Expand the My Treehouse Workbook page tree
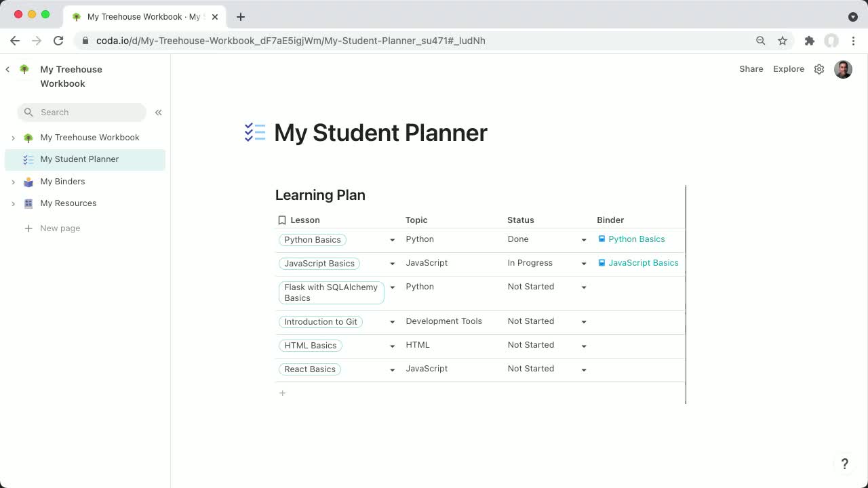The width and height of the screenshot is (868, 488). coord(13,137)
